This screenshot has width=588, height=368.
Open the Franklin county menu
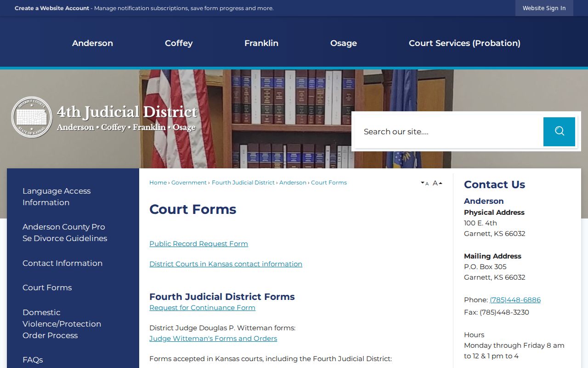261,43
